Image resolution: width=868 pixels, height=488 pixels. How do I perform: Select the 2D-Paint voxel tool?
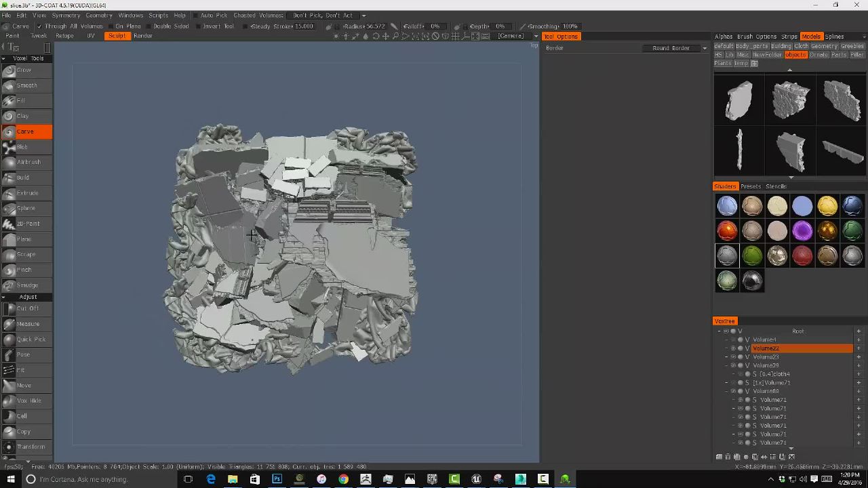click(26, 224)
